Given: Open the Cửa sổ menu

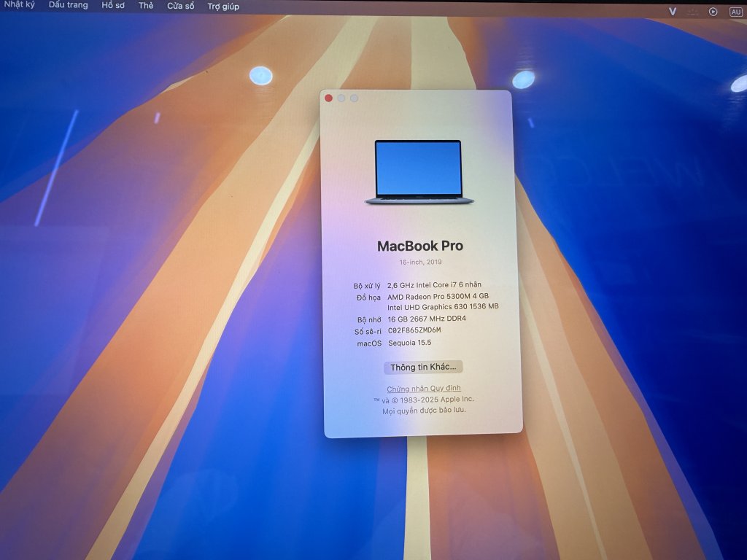Looking at the screenshot, I should click(181, 6).
